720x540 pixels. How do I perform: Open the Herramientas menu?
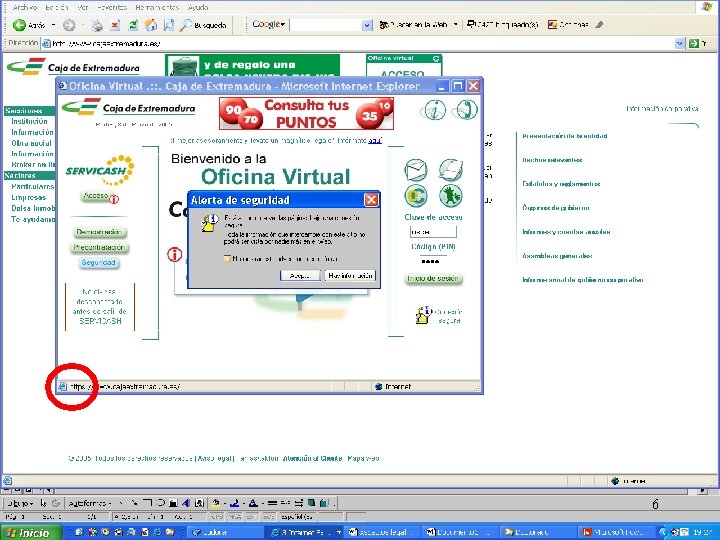click(157, 7)
